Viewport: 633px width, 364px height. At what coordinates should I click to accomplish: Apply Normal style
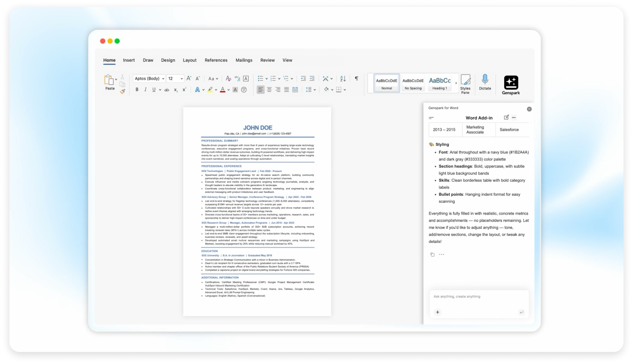(387, 83)
